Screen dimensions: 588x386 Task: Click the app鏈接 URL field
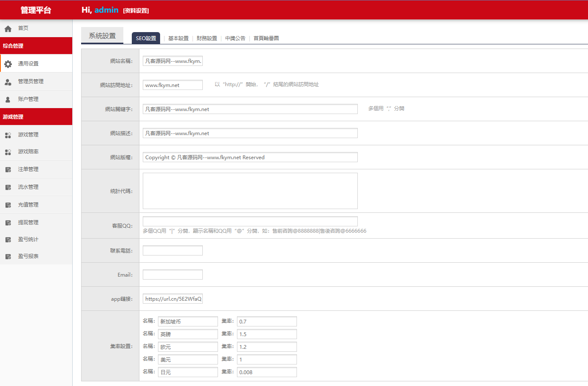[172, 299]
